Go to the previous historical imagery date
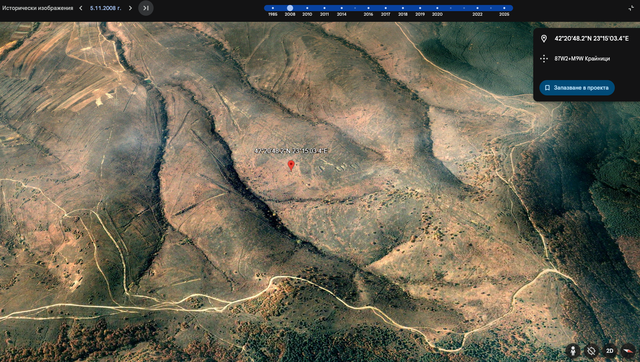 tap(80, 8)
